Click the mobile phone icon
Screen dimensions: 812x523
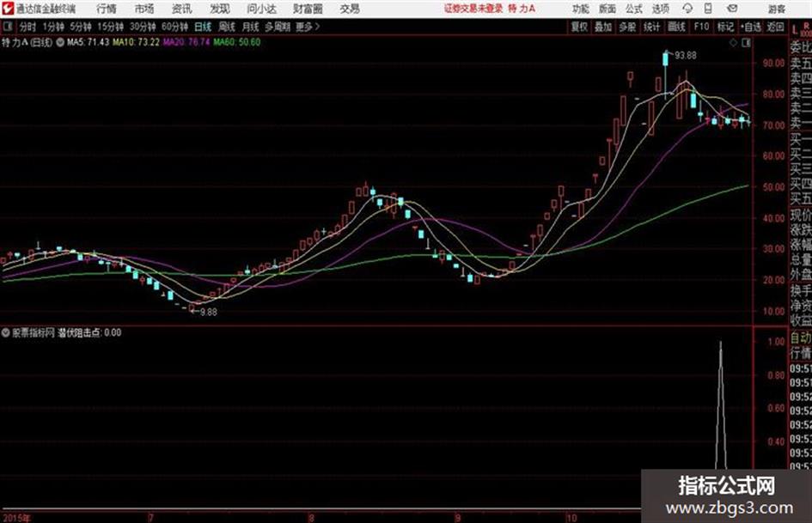pos(708,9)
